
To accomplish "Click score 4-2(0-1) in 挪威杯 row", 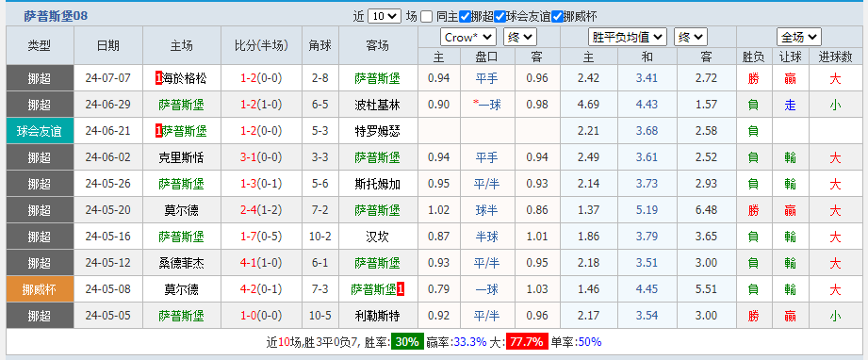I will (x=261, y=289).
